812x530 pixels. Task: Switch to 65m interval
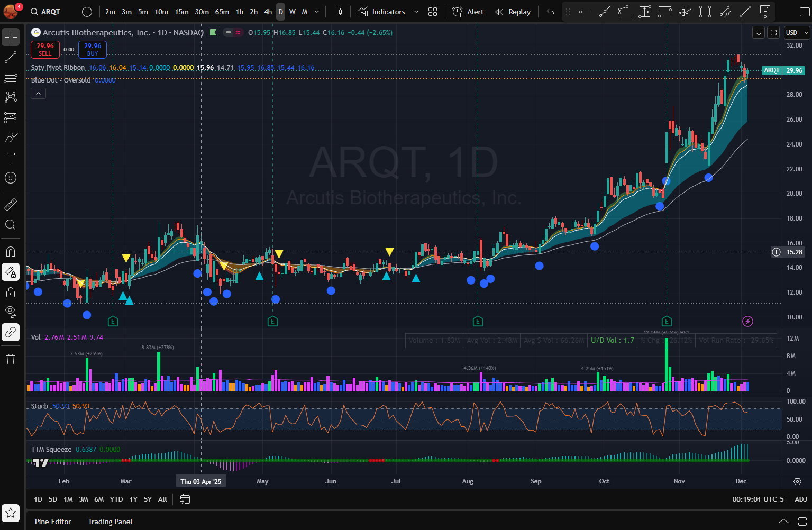coord(222,12)
